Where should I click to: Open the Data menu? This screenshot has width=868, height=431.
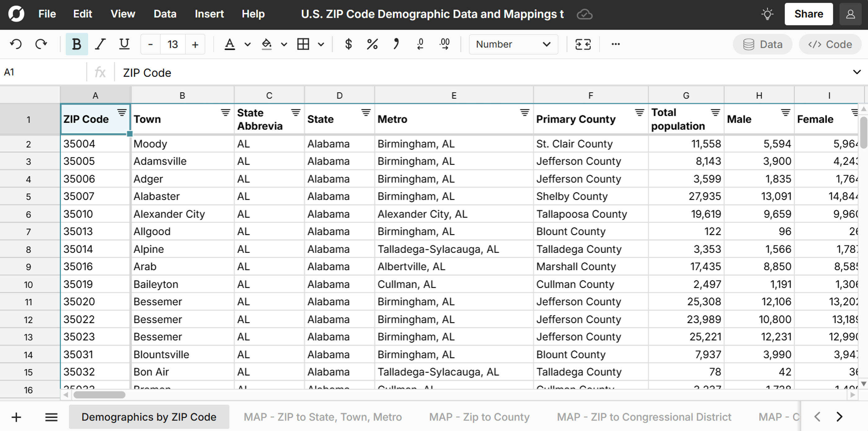(x=165, y=14)
